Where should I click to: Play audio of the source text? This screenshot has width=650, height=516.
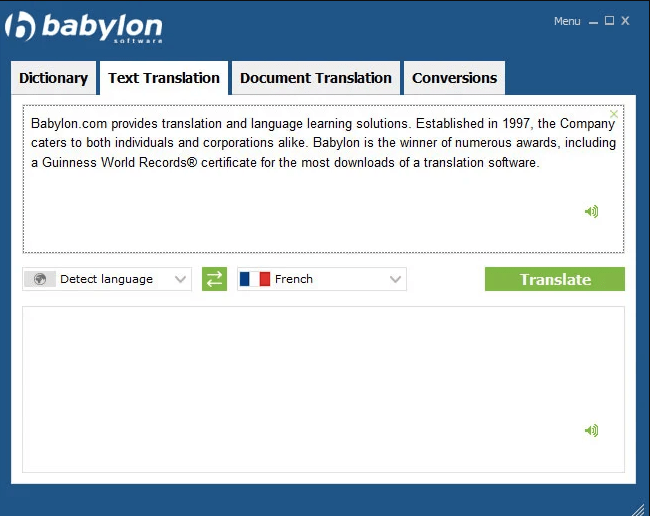tap(592, 211)
